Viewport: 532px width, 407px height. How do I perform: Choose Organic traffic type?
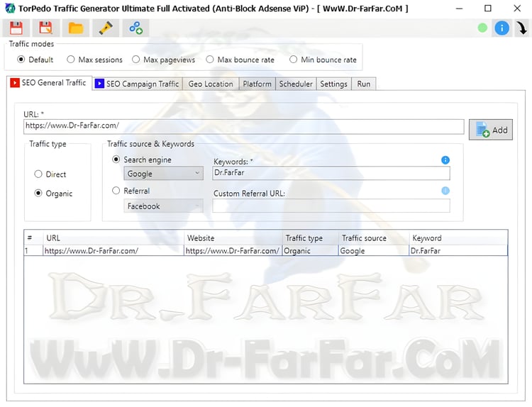pyautogui.click(x=53, y=194)
